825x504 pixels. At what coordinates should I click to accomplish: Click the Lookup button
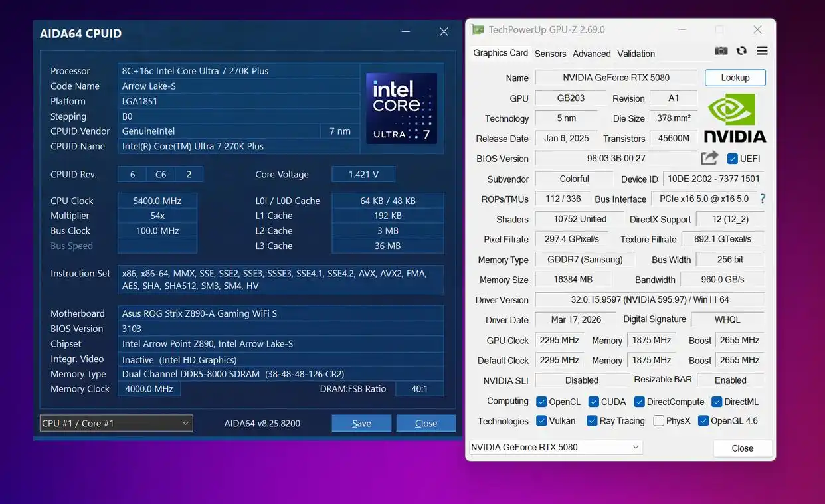coord(735,77)
